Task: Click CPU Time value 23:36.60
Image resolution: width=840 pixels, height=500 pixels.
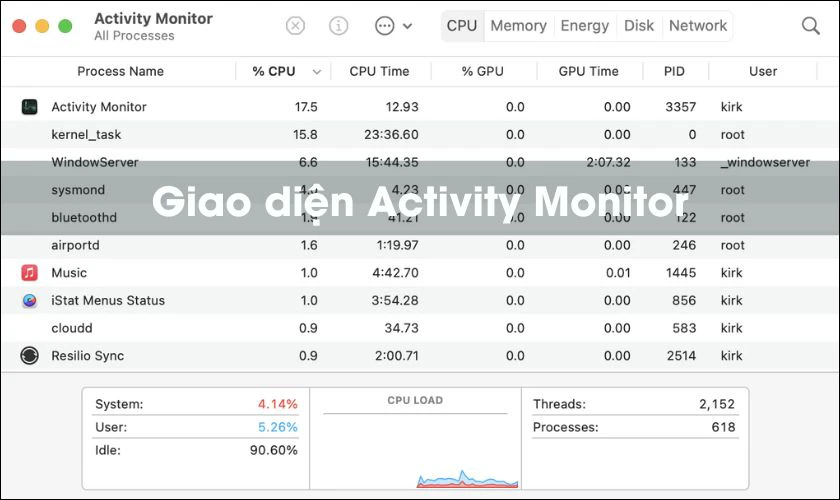Action: pos(391,135)
